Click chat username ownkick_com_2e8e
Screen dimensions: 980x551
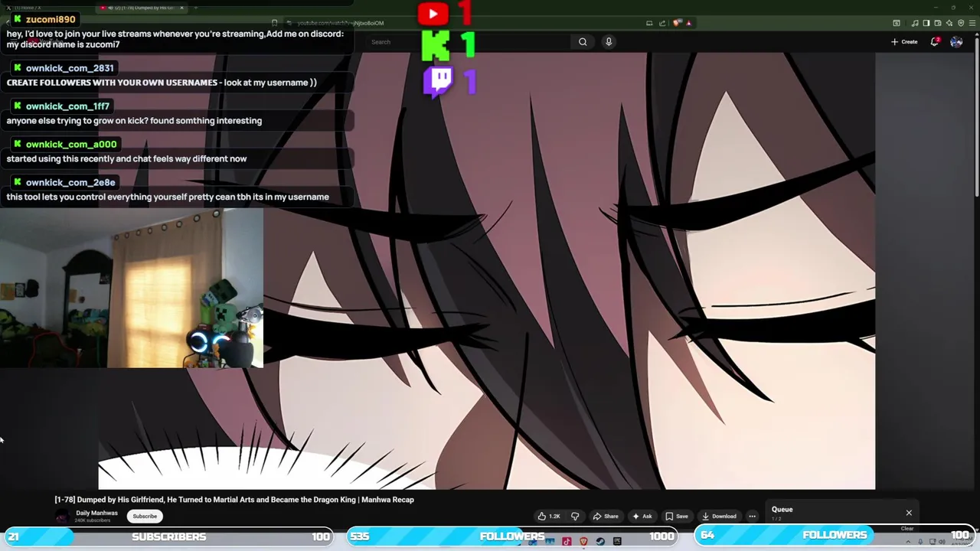click(x=70, y=183)
